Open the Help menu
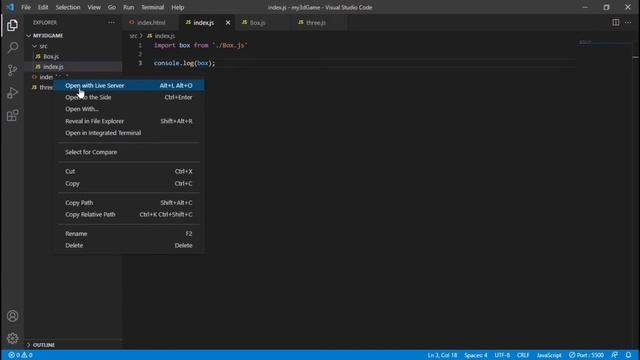Screen dimensions: 640x360 click(178, 7)
